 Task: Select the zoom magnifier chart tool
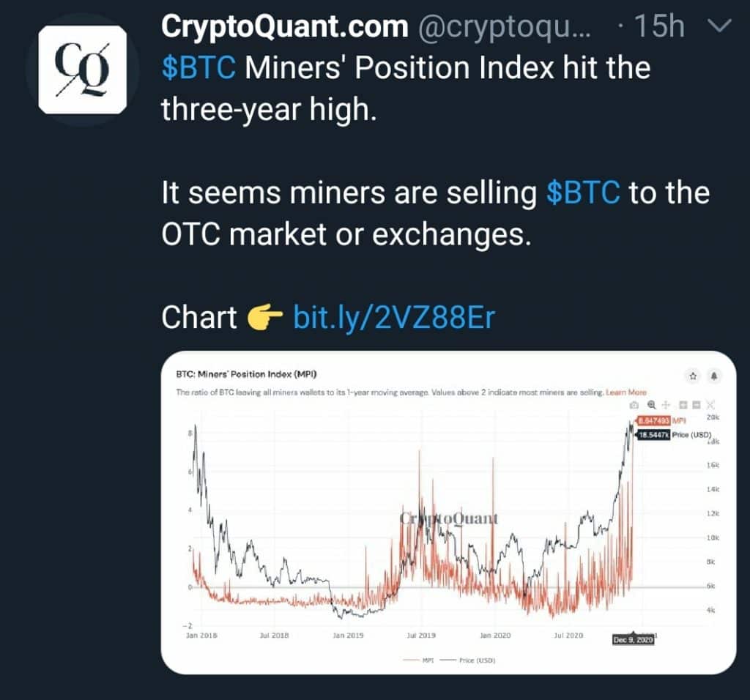pos(651,405)
